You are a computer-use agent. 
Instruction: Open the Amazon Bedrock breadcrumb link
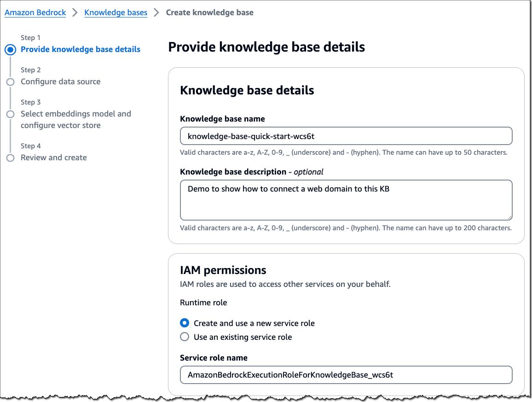tap(35, 12)
